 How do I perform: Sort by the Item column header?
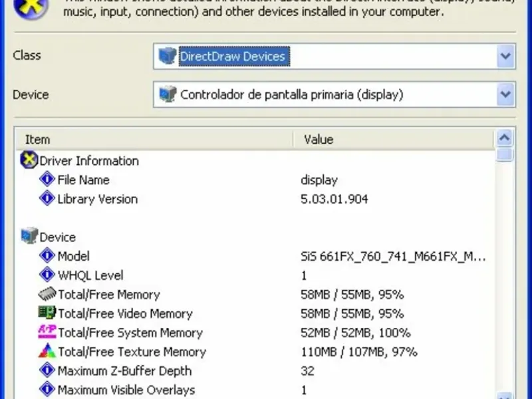pos(153,140)
